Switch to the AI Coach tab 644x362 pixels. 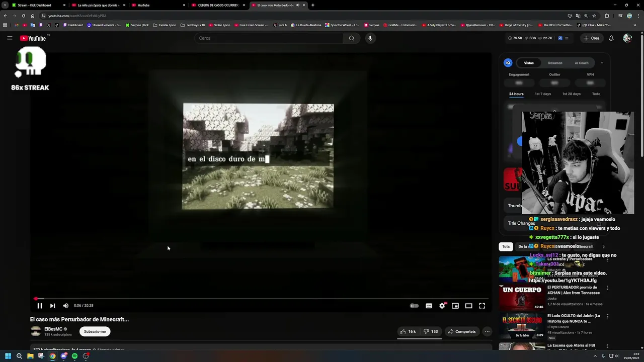click(582, 63)
